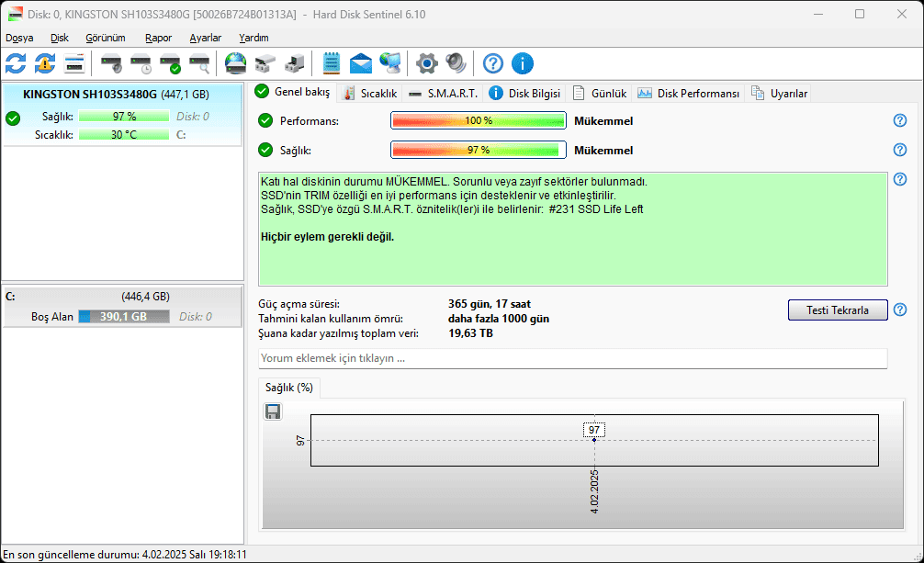
Task: Click the speaker acoustic alerts icon
Action: pos(454,63)
